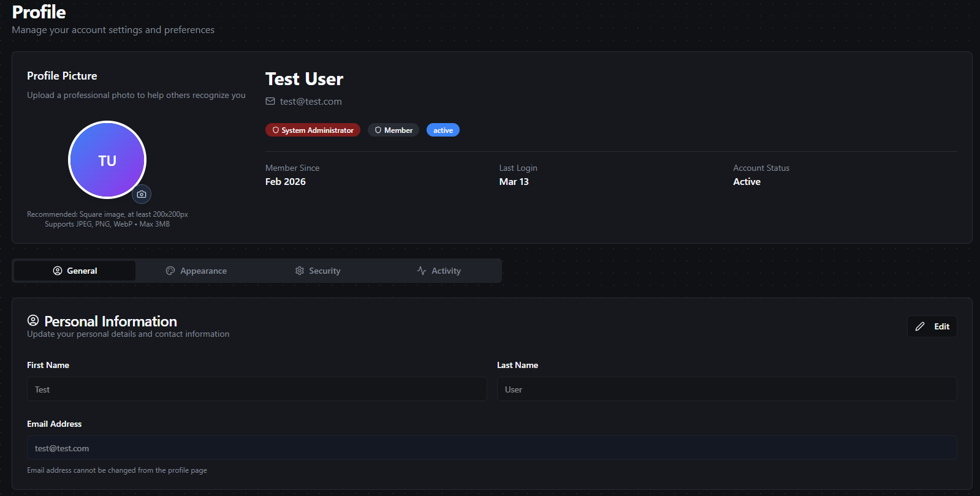Switch to the Security tab
The width and height of the screenshot is (980, 496).
point(317,271)
